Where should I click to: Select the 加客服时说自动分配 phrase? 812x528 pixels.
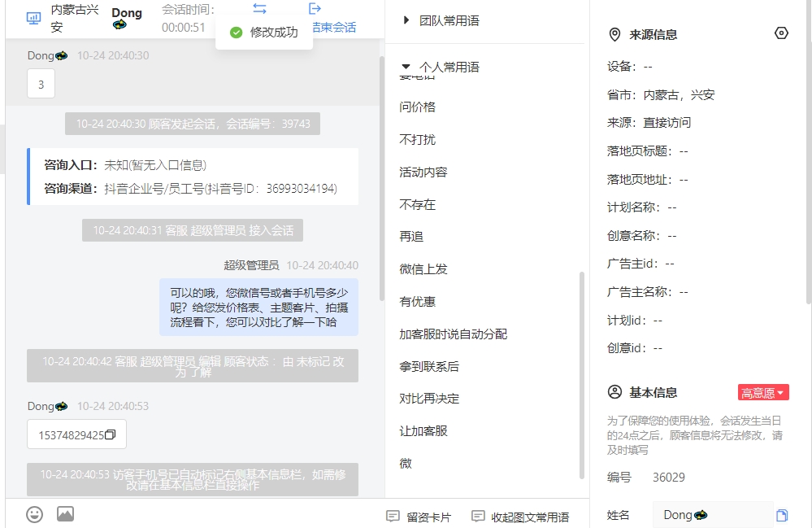pos(453,334)
